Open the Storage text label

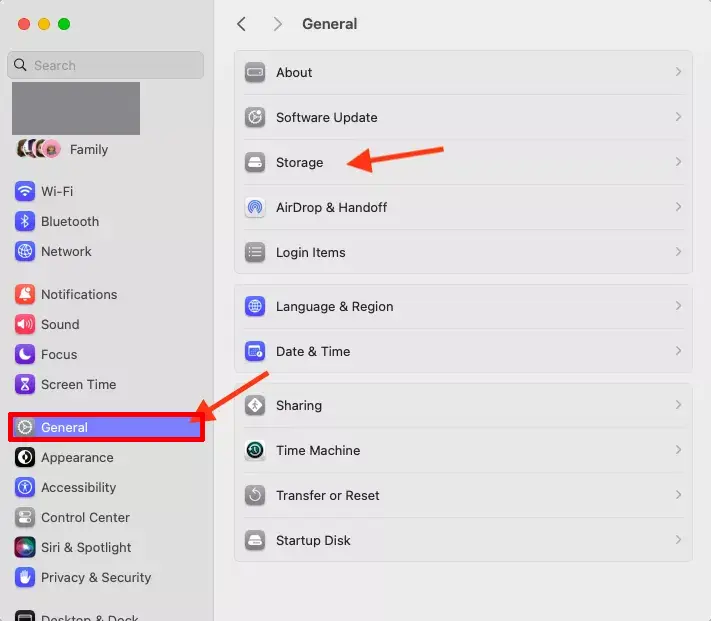[x=300, y=162]
